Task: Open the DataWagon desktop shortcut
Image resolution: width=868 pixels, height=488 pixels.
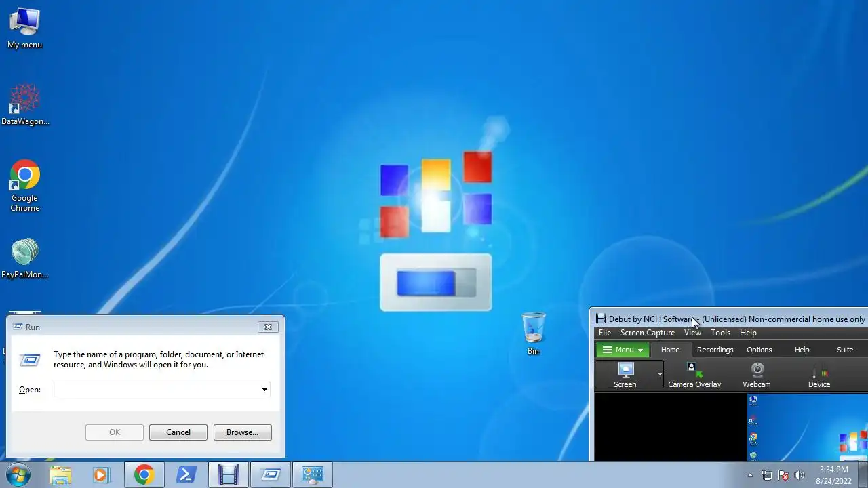Action: click(25, 104)
